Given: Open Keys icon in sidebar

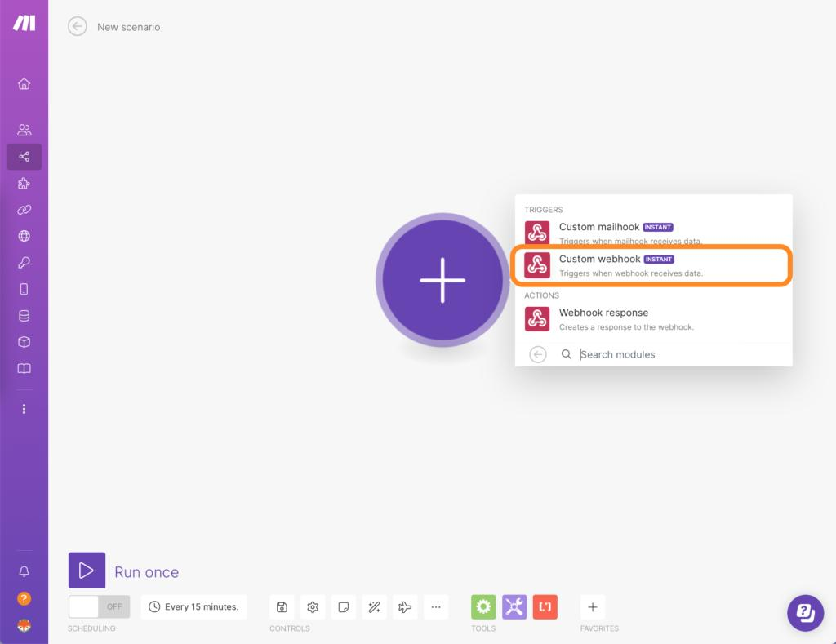Looking at the screenshot, I should tap(24, 262).
